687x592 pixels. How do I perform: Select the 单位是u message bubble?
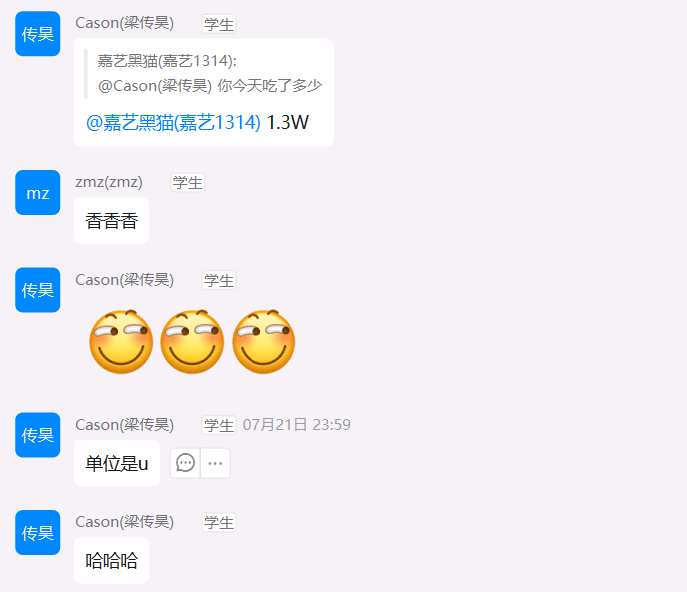[x=117, y=463]
